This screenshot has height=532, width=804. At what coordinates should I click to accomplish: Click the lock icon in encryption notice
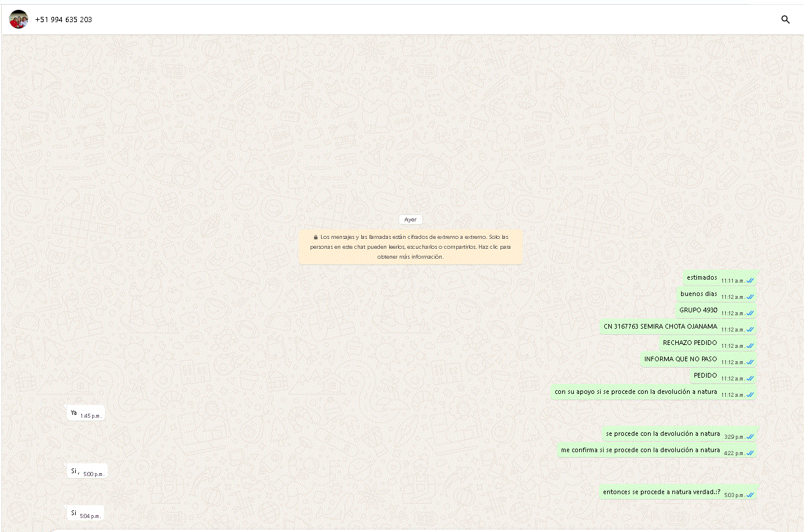pos(315,237)
